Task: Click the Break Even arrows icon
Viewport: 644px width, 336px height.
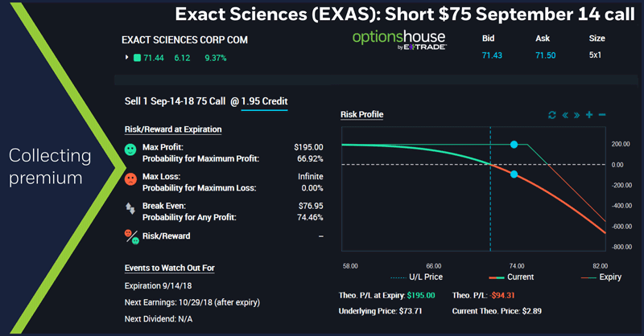Action: (130, 207)
